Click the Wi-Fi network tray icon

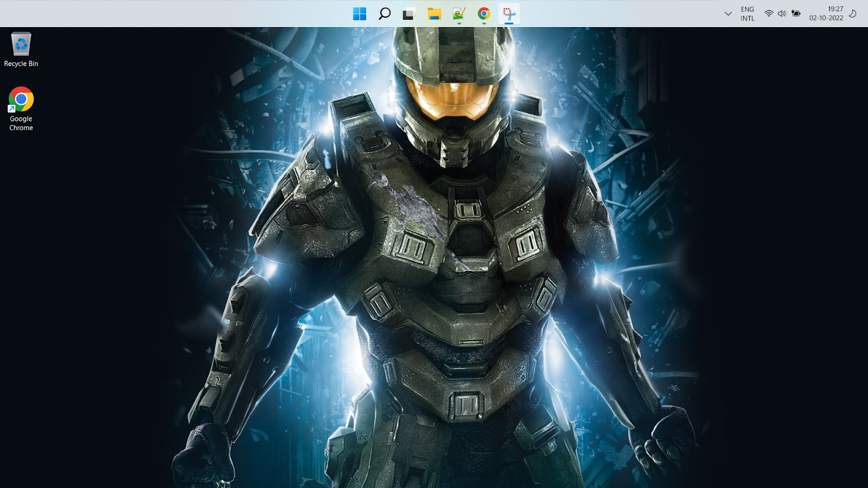pyautogui.click(x=769, y=14)
